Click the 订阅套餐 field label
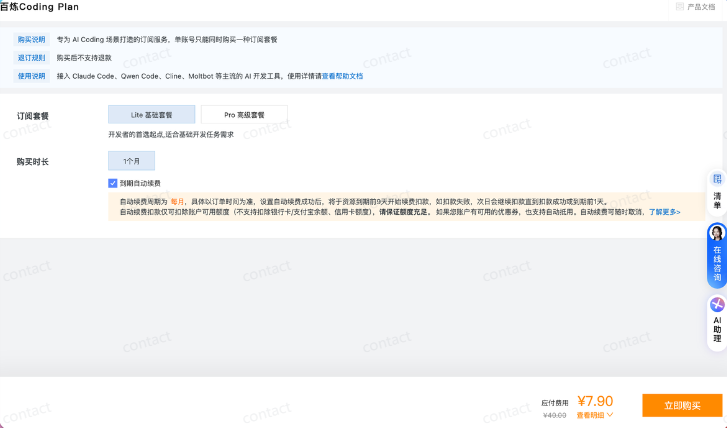This screenshot has height=428, width=727. [x=32, y=116]
